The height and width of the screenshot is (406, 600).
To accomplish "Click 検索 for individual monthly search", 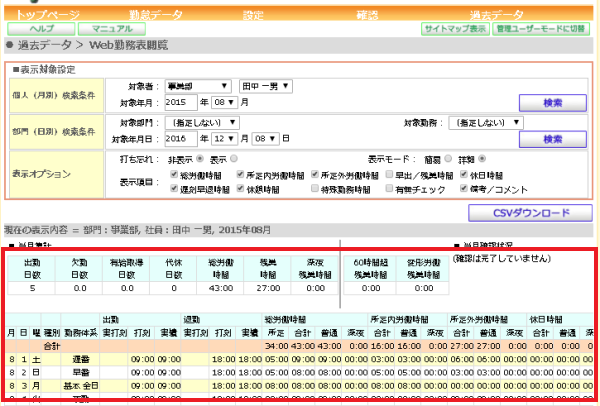I will 553,103.
